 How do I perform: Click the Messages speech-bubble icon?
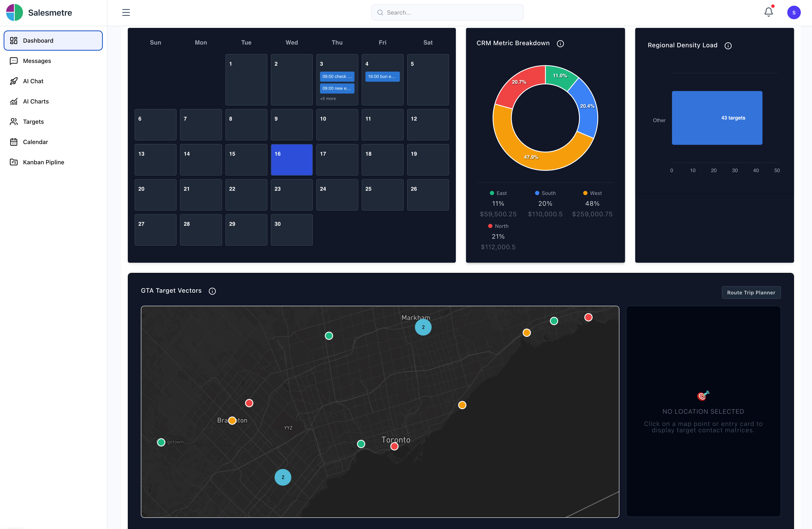(x=14, y=61)
